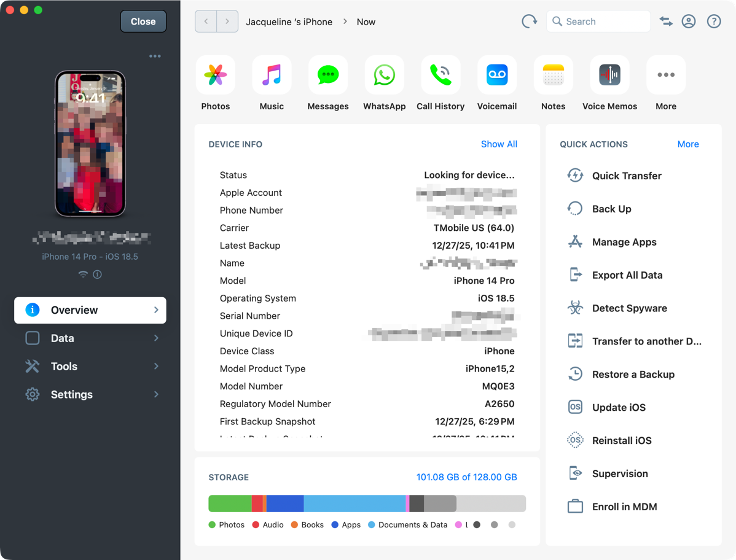Click the Call History icon
Image resolution: width=736 pixels, height=560 pixels.
(440, 76)
